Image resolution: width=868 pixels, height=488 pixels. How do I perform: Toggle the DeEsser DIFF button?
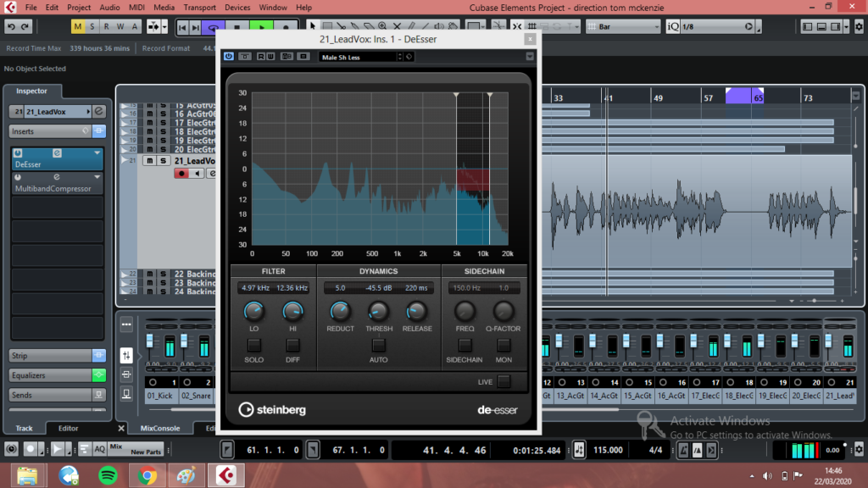(292, 346)
